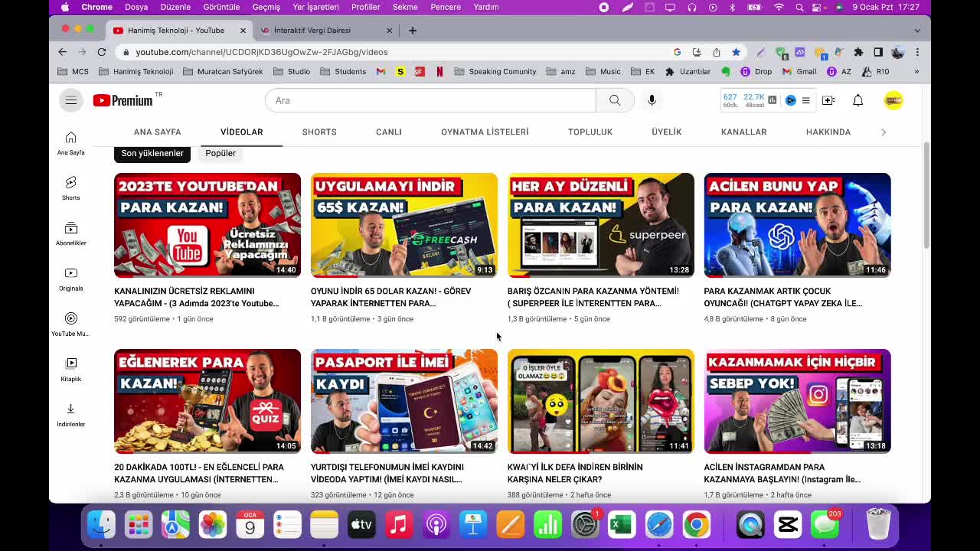This screenshot has width=980, height=551.
Task: Click the vidIQ stats bar chart icon
Action: click(772, 100)
